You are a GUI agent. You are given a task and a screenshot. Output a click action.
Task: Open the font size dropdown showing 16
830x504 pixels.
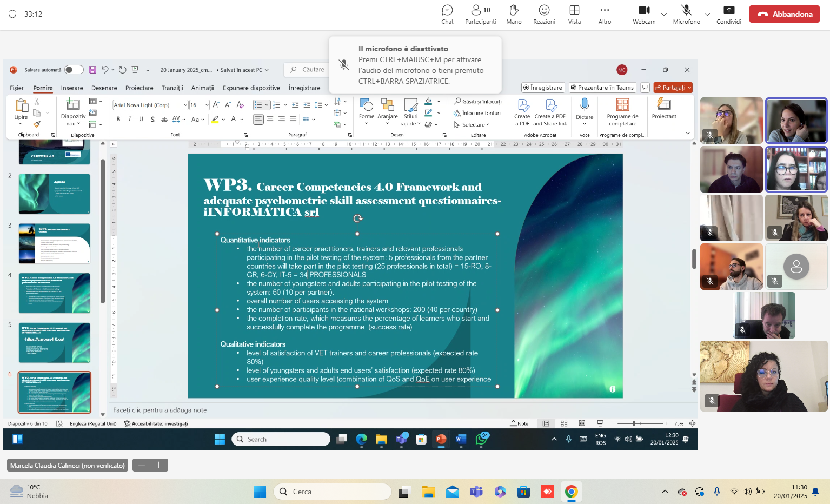click(207, 105)
